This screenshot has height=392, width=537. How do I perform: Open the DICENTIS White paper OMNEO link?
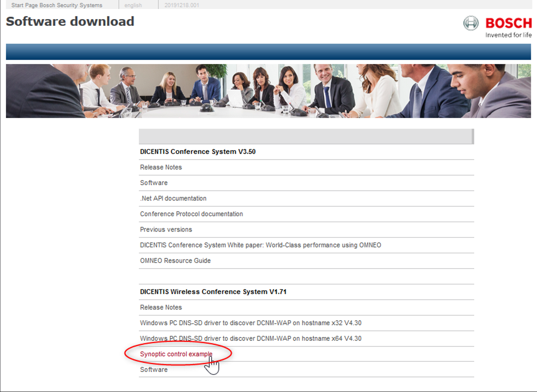[260, 245]
